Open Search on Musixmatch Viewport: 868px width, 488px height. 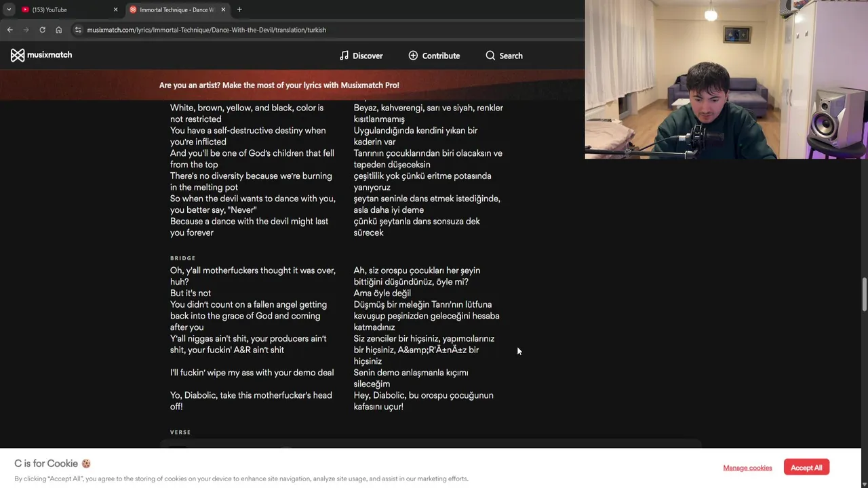coord(504,56)
